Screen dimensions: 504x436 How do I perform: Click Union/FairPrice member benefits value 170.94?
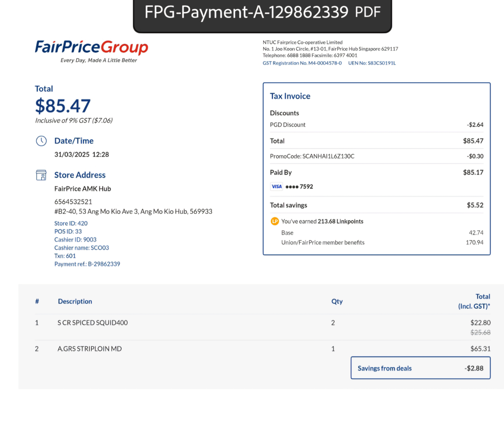tap(475, 242)
